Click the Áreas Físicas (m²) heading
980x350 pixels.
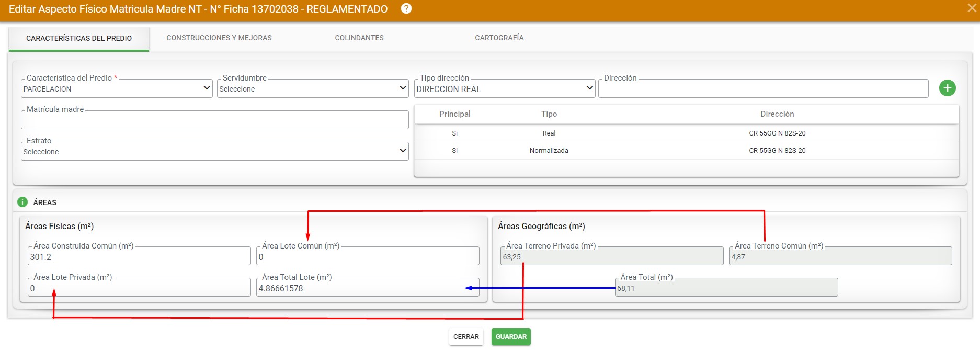point(59,226)
